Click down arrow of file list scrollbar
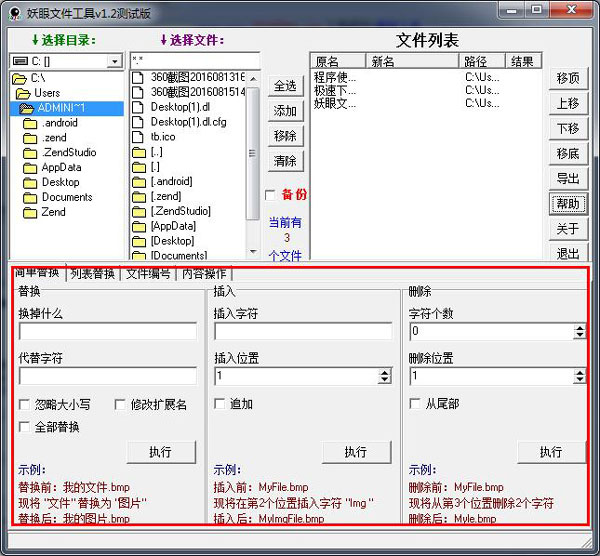Viewport: 600px width, 556px height. 253,251
